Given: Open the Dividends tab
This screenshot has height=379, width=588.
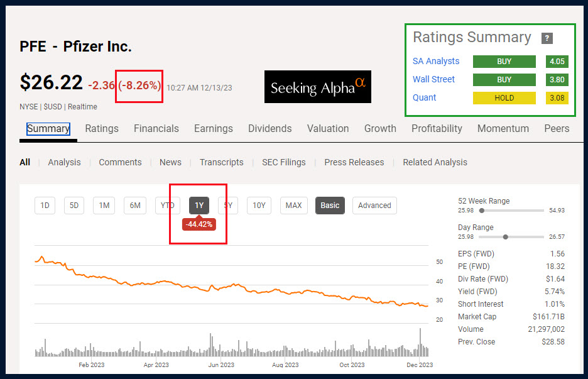Looking at the screenshot, I should [x=269, y=129].
